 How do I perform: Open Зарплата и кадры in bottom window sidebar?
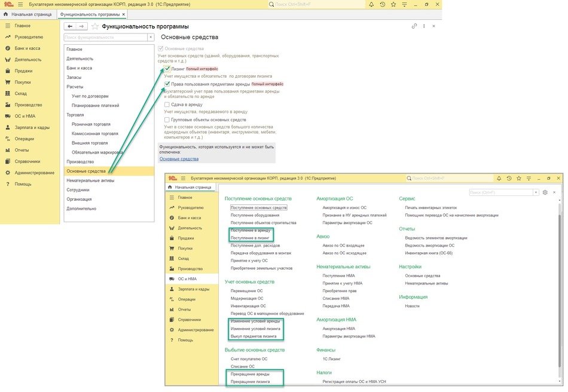(x=194, y=289)
